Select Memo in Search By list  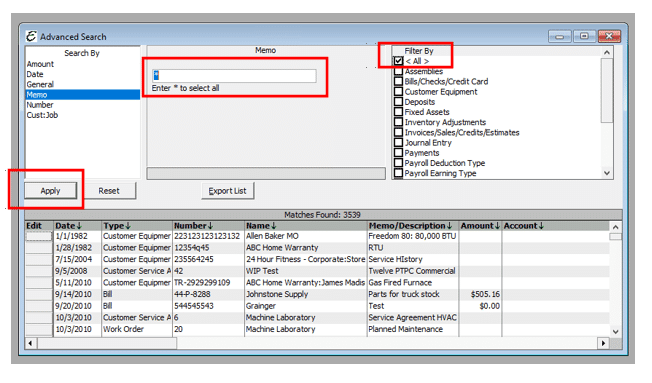[x=82, y=95]
